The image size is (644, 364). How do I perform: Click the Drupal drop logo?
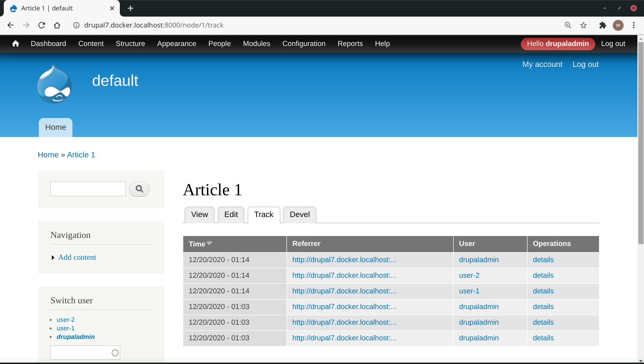(x=54, y=84)
